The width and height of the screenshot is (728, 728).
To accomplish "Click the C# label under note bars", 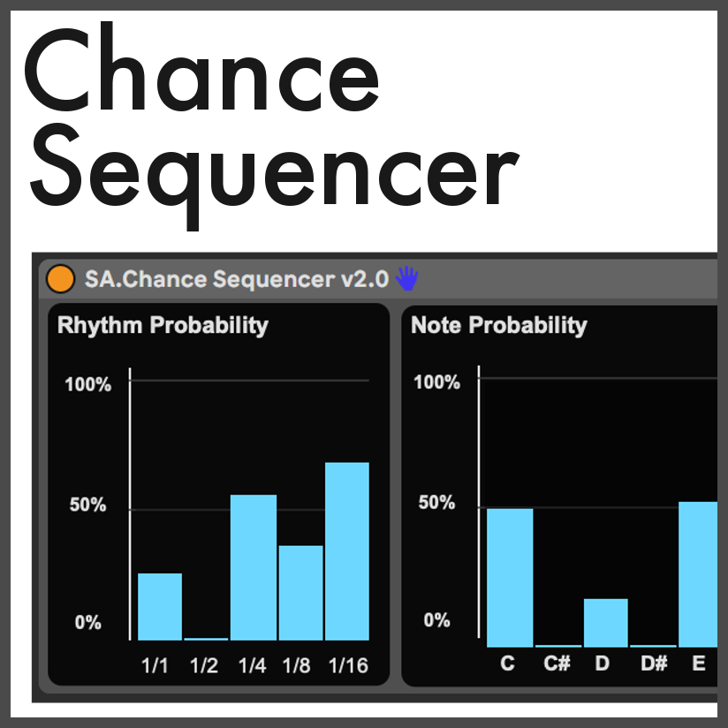I will click(x=557, y=664).
